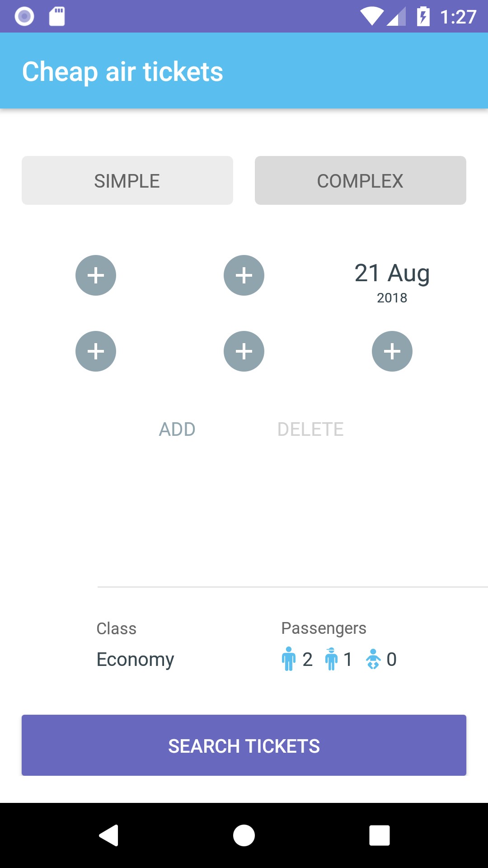488x868 pixels.
Task: Switch to the COMPLEX search mode
Action: (361, 180)
